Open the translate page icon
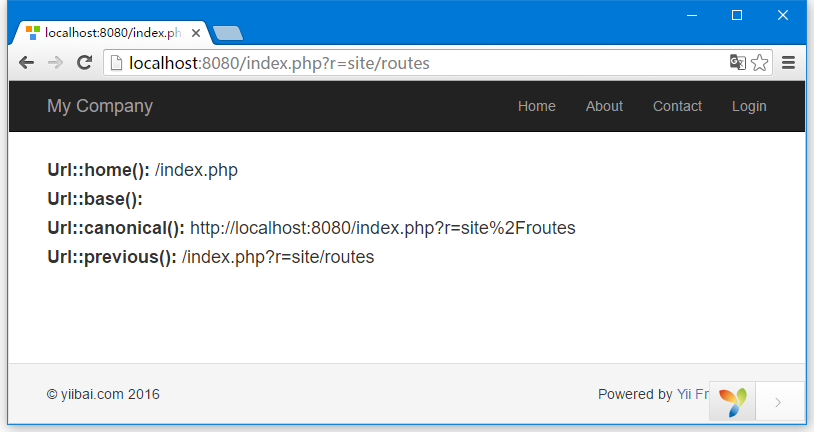Viewport: 814px width, 432px height. click(738, 62)
